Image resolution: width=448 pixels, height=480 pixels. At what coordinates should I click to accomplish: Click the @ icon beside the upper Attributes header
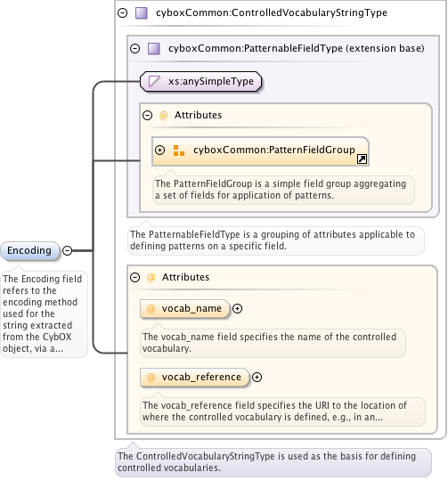click(x=164, y=116)
